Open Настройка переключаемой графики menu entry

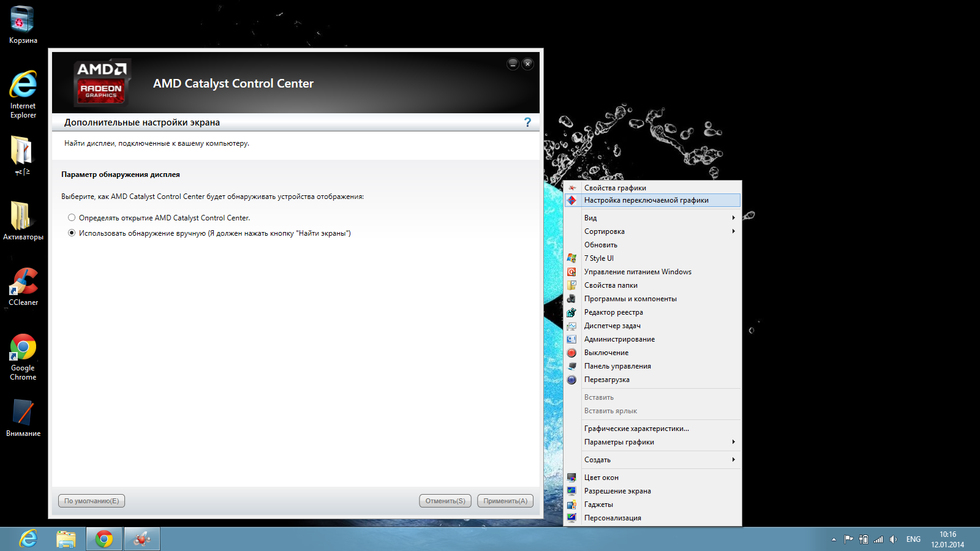652,200
